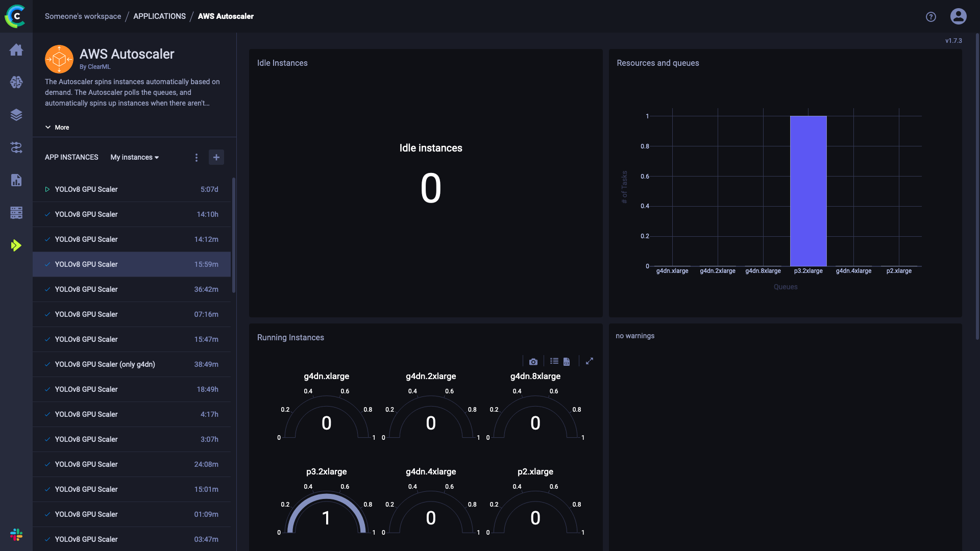Click the p3.2xlarge running instances gauge
Image resolution: width=980 pixels, height=551 pixels.
coord(327,513)
